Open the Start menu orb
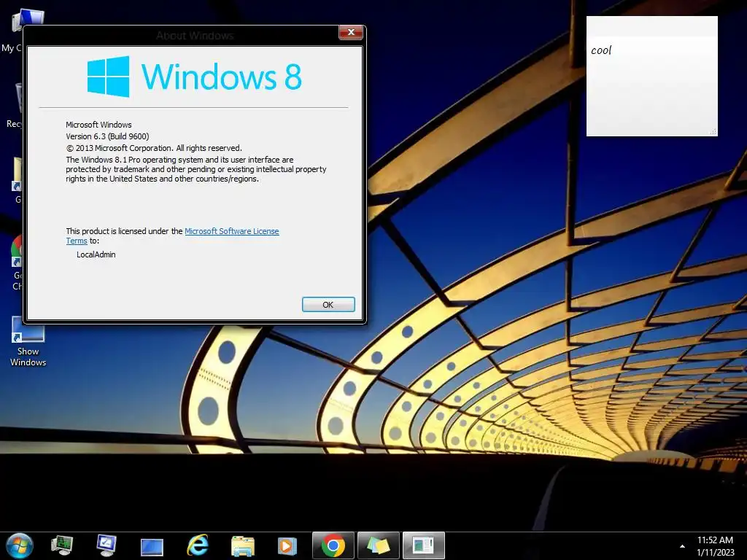This screenshot has height=560, width=747. click(x=20, y=545)
